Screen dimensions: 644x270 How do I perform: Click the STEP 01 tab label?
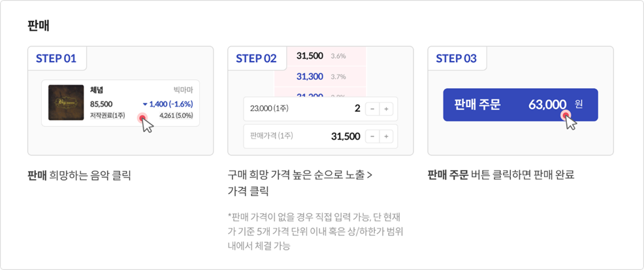pyautogui.click(x=56, y=59)
